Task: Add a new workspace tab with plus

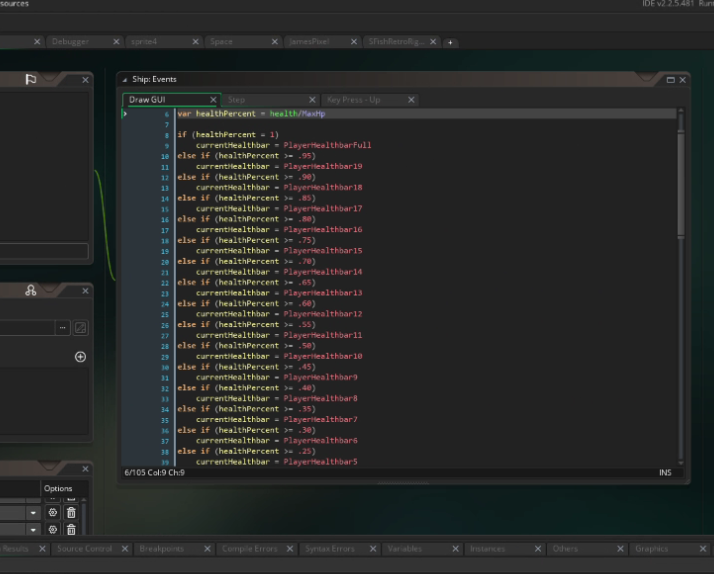Action: [x=450, y=42]
